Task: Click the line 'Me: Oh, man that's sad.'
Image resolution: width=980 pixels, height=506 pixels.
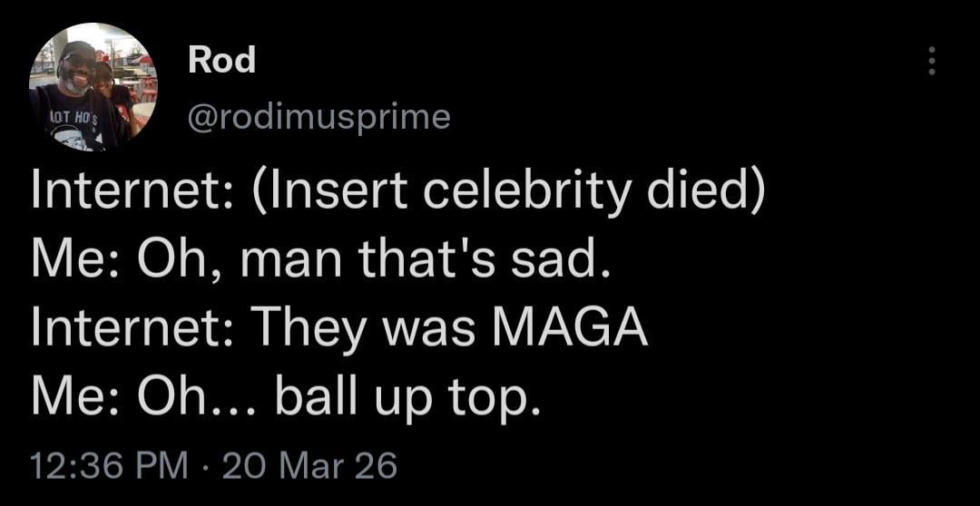Action: tap(317, 263)
